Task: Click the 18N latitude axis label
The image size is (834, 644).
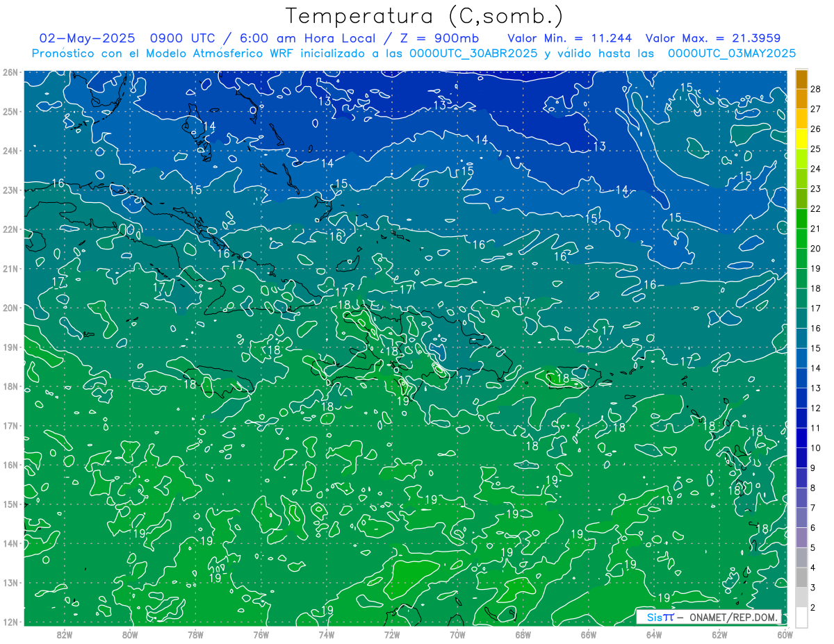Action: point(10,386)
